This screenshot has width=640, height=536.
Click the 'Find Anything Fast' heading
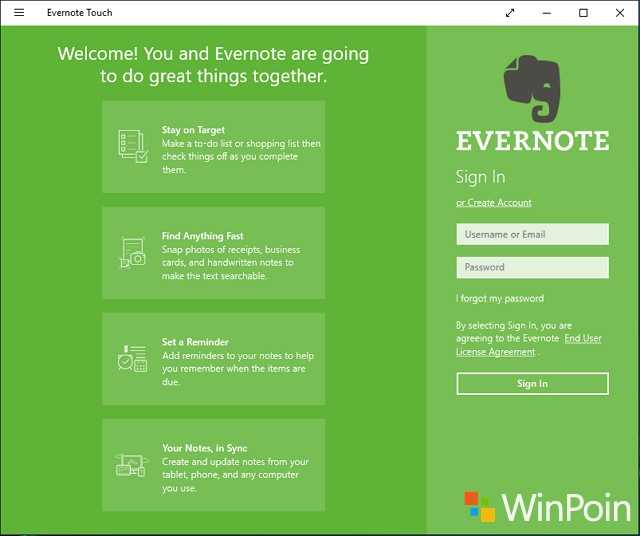pyautogui.click(x=202, y=236)
